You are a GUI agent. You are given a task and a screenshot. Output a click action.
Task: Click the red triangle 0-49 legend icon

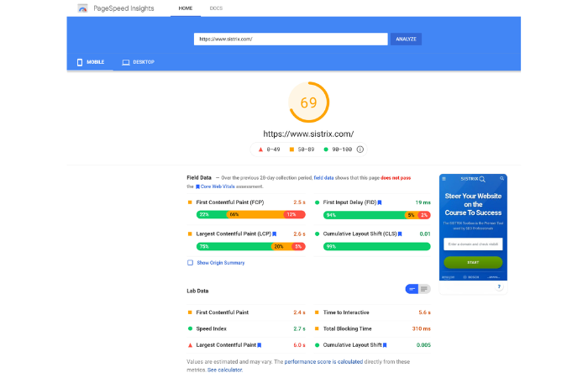click(260, 150)
